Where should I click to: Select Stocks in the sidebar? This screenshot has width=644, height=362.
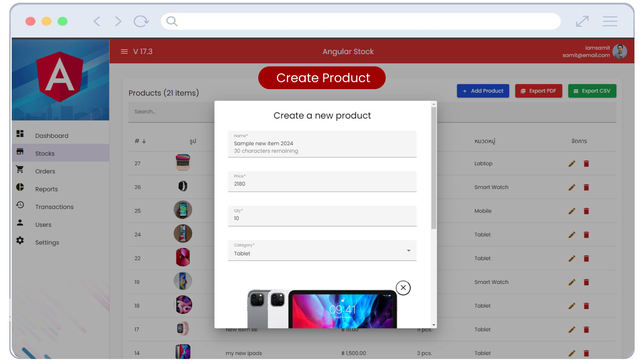[60, 153]
